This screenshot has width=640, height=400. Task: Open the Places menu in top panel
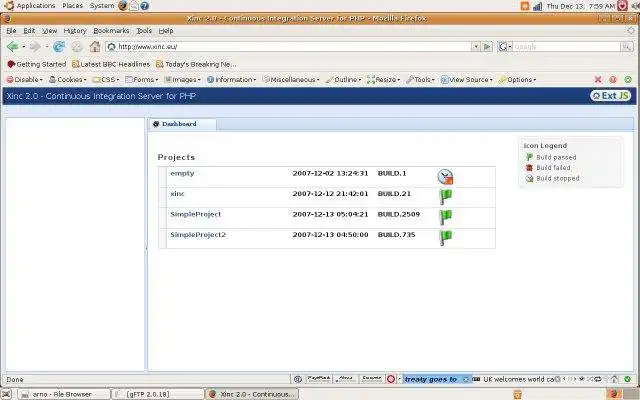click(73, 6)
